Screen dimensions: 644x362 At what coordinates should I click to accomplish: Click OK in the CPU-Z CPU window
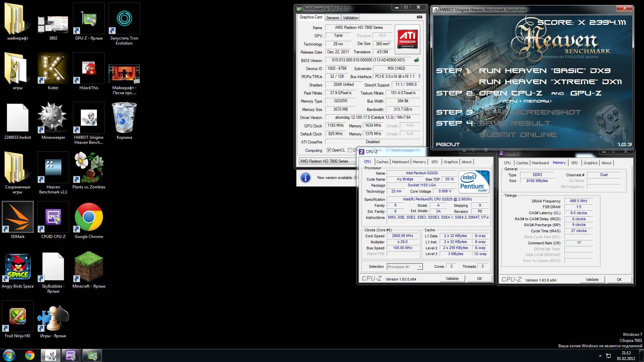[x=479, y=279]
